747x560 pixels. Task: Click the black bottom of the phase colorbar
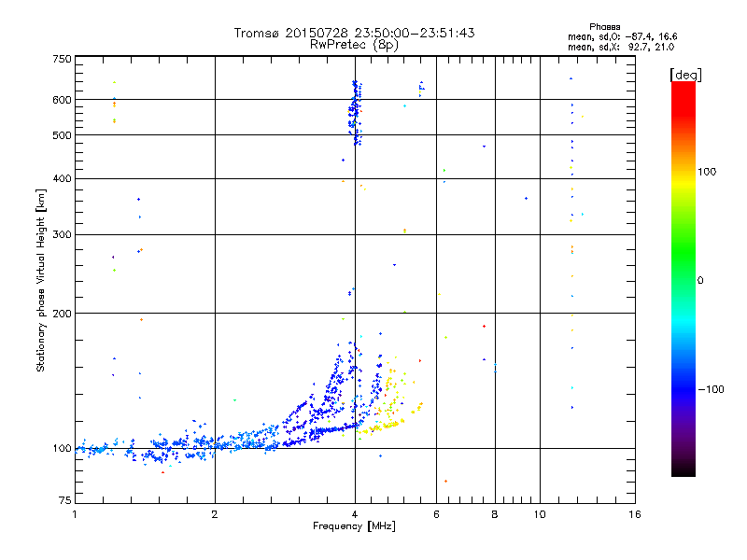[684, 469]
